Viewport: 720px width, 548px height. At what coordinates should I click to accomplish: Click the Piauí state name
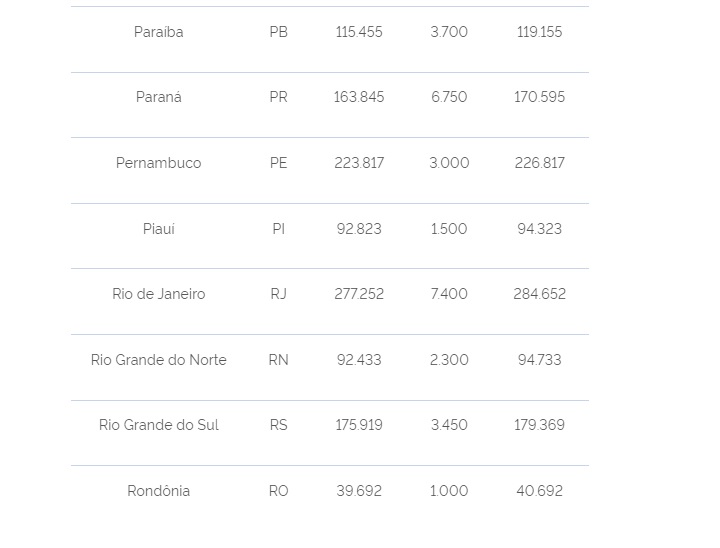pyautogui.click(x=158, y=229)
